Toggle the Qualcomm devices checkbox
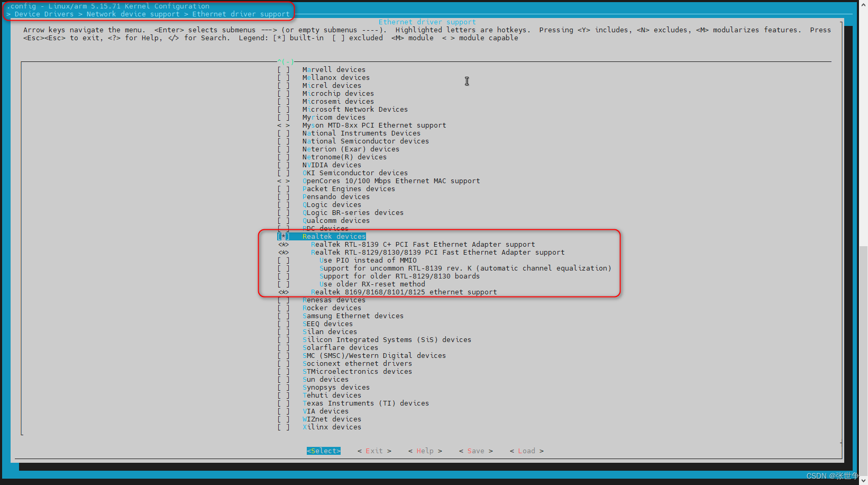The width and height of the screenshot is (868, 485). [x=284, y=221]
